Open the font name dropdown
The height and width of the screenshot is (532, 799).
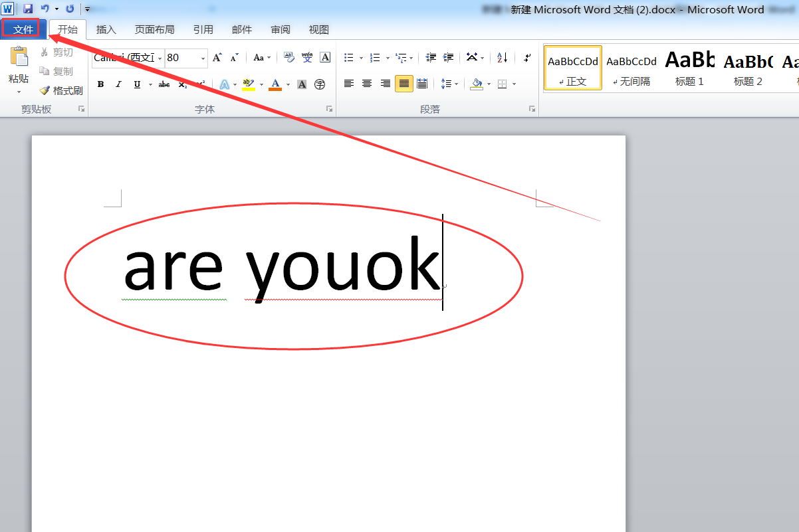[160, 58]
